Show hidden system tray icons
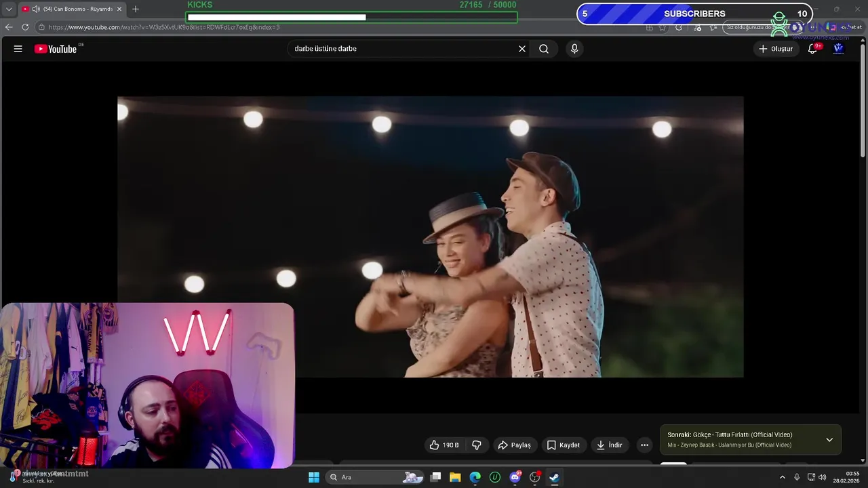Viewport: 868px width, 488px height. [782, 477]
